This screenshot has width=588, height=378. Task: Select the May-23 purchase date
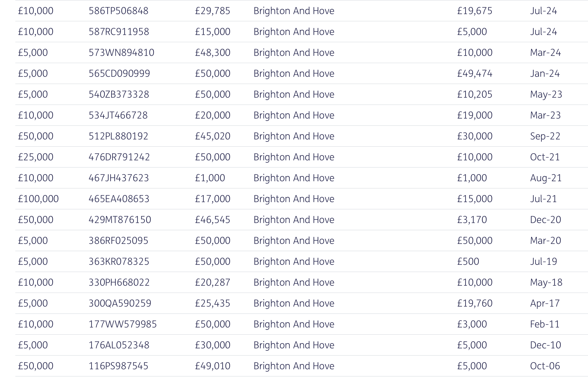coord(546,95)
